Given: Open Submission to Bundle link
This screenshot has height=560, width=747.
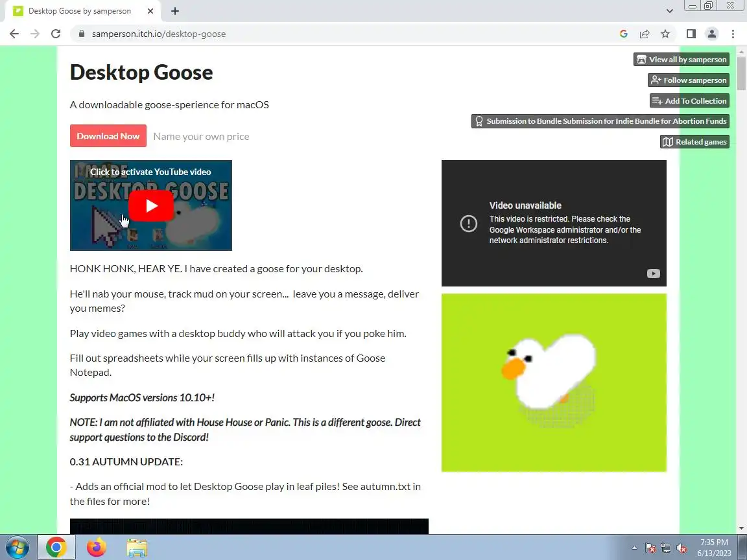Looking at the screenshot, I should pos(600,121).
